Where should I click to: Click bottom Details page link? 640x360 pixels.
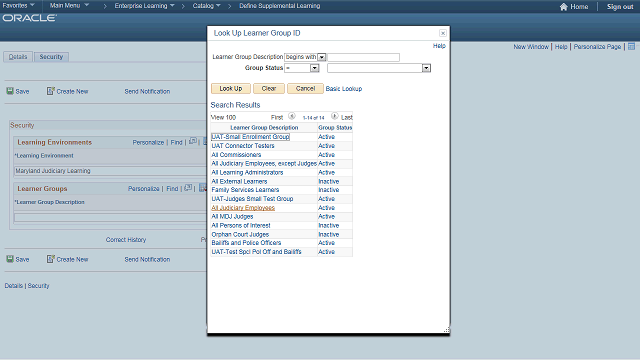(x=13, y=286)
